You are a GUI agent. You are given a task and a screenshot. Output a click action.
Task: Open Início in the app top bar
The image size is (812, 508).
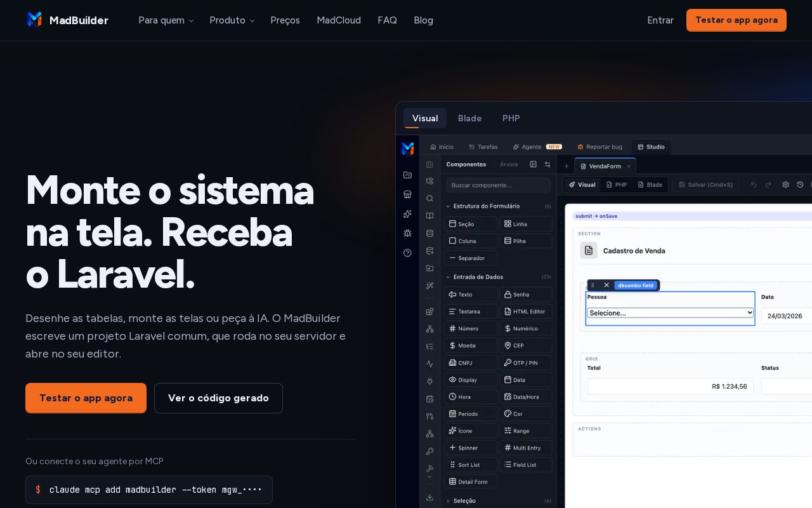tap(442, 147)
